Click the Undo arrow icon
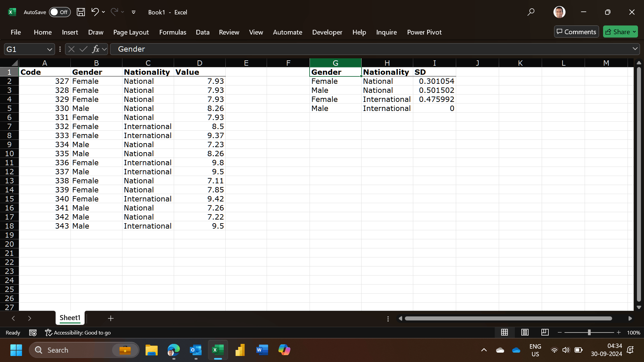The image size is (644, 362). (95, 12)
